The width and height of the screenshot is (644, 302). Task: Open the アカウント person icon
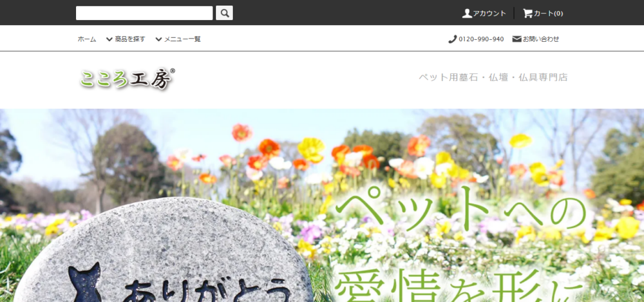point(467,13)
